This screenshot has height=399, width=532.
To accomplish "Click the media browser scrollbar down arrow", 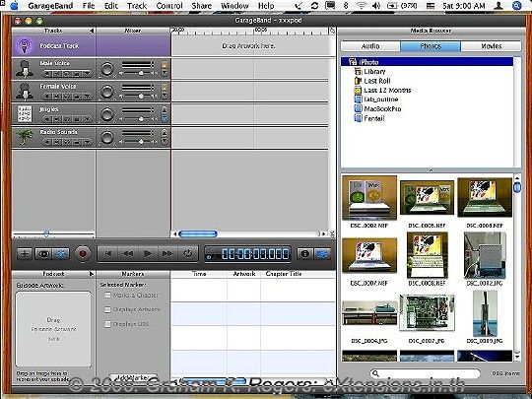I will tap(517, 357).
